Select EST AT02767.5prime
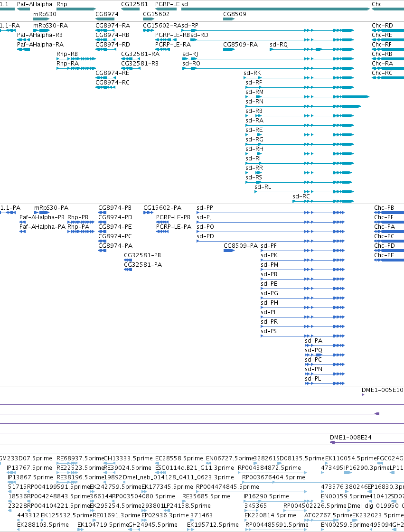This screenshot has width=404, height=532. point(329,515)
